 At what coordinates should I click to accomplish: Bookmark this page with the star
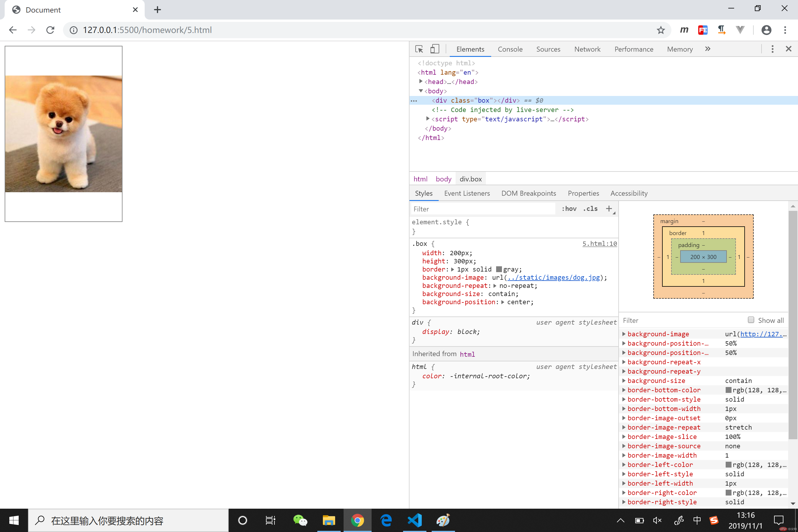coord(660,30)
